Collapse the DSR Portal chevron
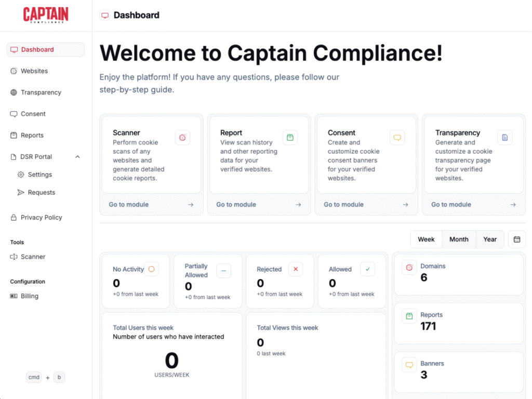The width and height of the screenshot is (532, 399). click(78, 157)
